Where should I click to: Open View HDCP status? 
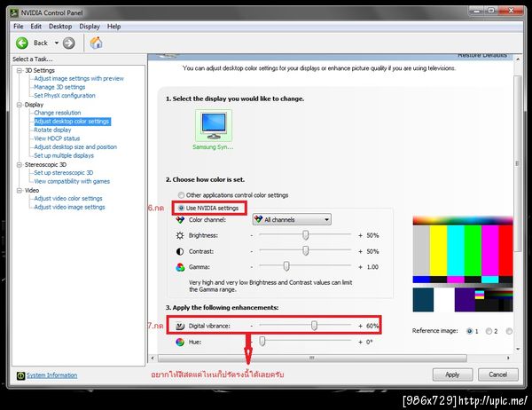57,138
